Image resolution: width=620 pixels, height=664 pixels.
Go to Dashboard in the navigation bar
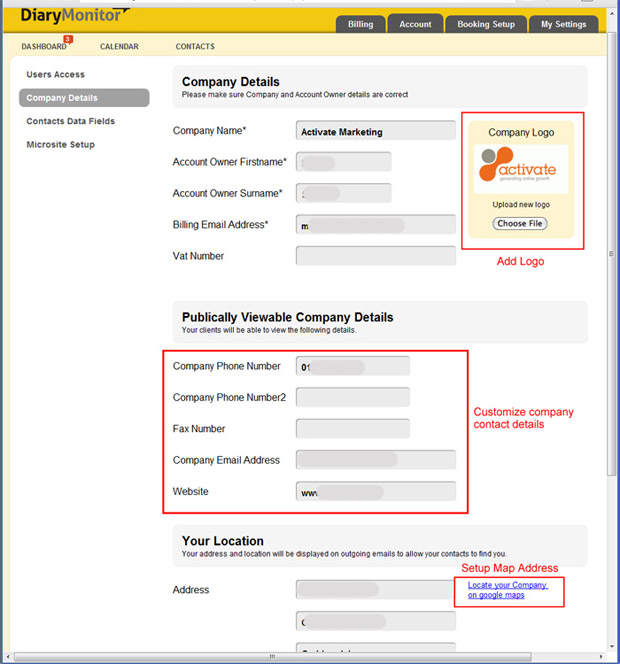44,47
